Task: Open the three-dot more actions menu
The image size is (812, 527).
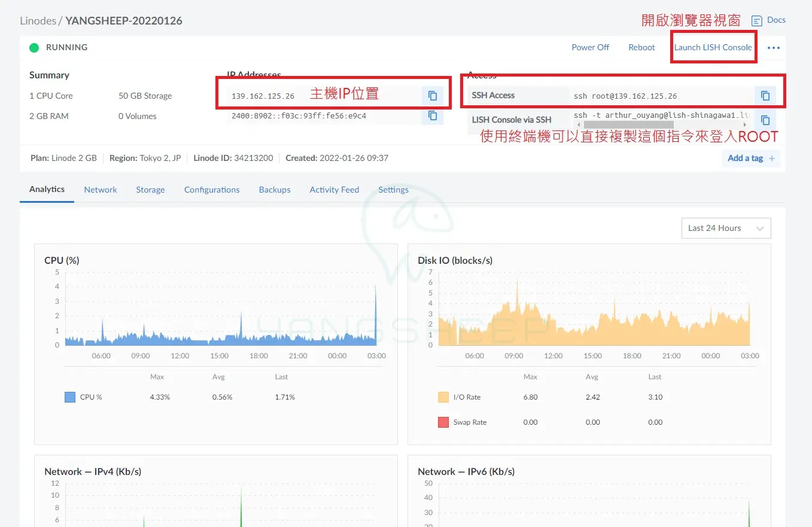Action: (774, 48)
